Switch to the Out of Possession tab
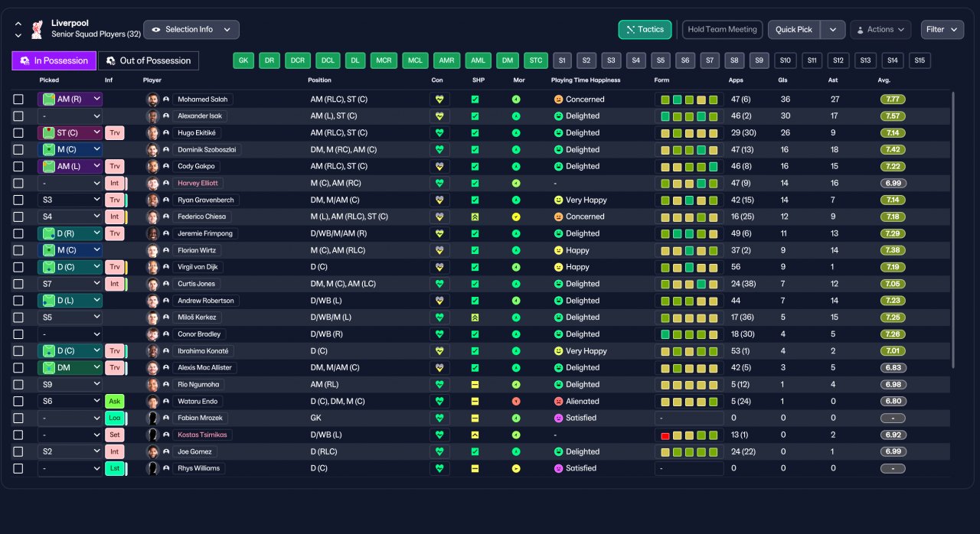Viewport: 980px width, 534px height. pyautogui.click(x=149, y=60)
